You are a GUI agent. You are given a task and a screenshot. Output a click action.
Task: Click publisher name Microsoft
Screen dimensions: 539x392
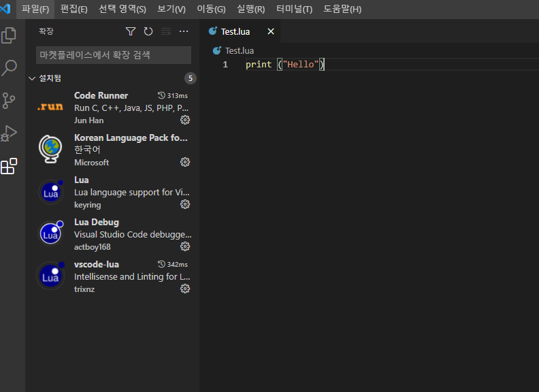click(x=91, y=162)
